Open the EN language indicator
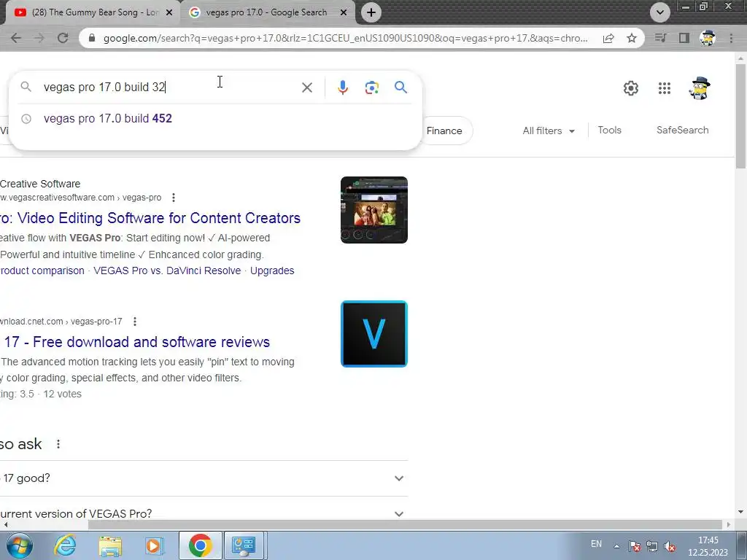 pos(596,544)
